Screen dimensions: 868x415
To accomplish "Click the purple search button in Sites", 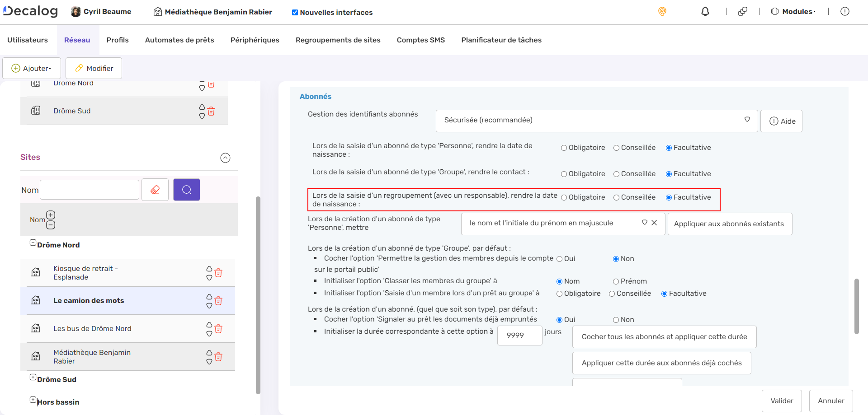I will [186, 190].
